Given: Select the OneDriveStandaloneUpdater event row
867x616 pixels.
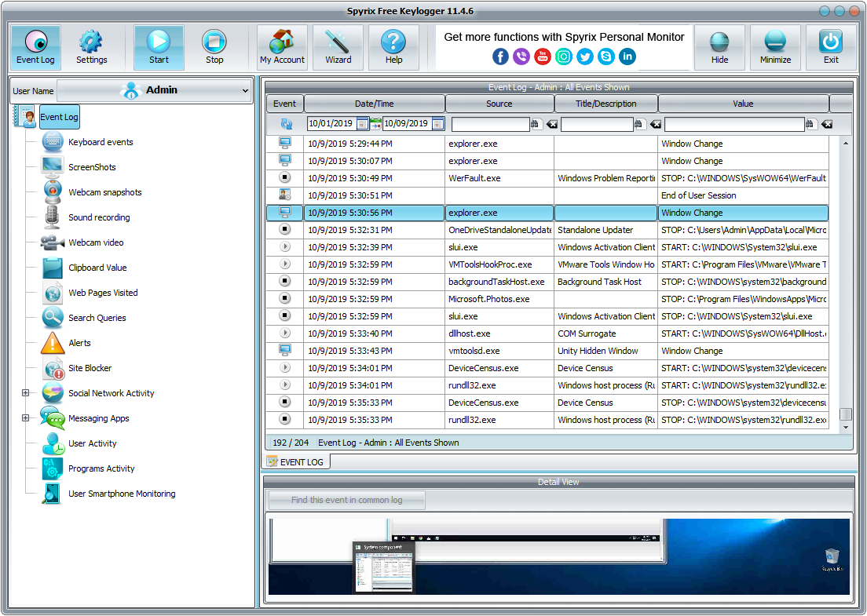Looking at the screenshot, I should [x=547, y=230].
